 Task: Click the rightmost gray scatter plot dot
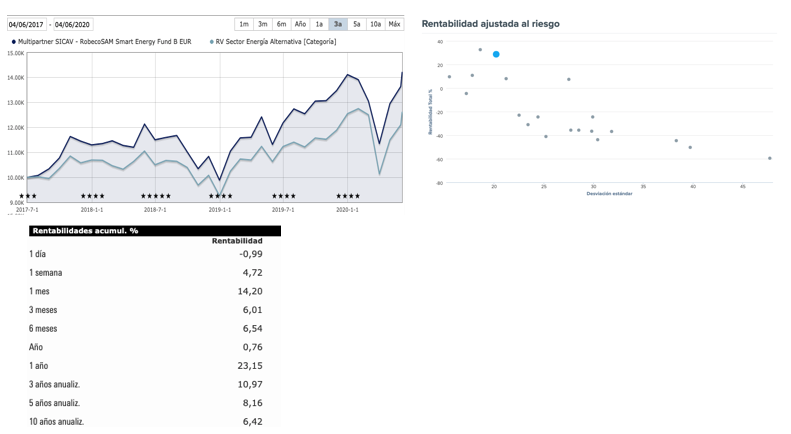point(769,158)
